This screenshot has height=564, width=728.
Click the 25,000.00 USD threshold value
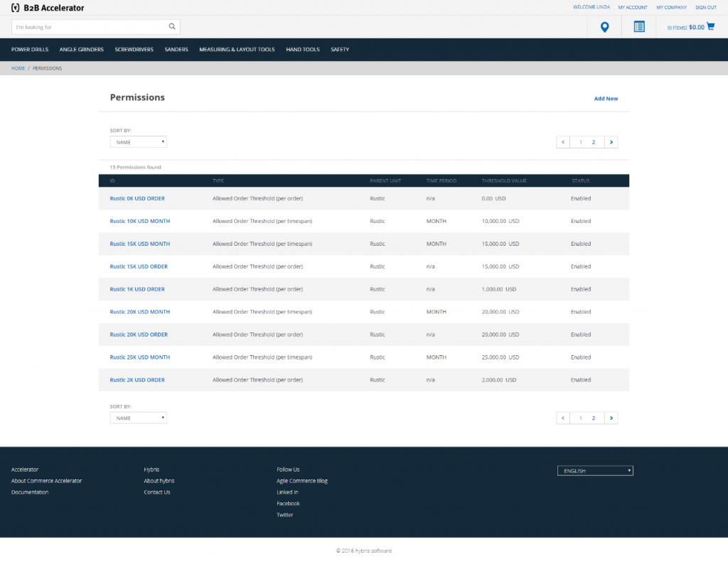[500, 357]
